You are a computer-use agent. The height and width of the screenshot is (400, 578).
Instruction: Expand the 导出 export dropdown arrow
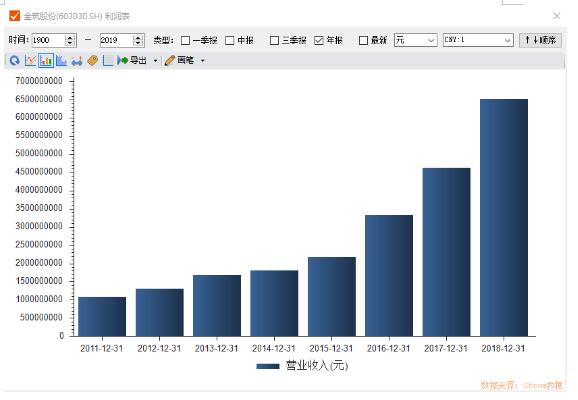point(156,61)
